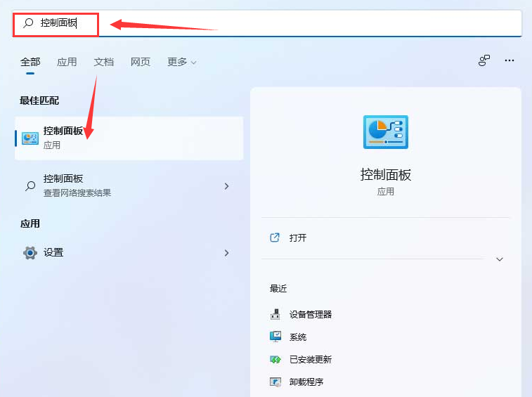Image resolution: width=532 pixels, height=397 pixels.
Task: Click the search magnifier icon in search box
Action: [x=28, y=22]
